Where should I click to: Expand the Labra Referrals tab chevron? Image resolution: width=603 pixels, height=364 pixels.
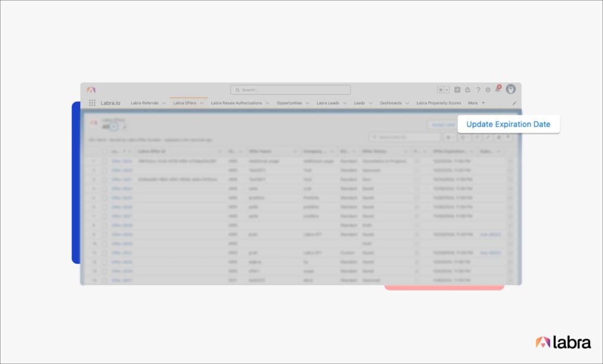[164, 103]
